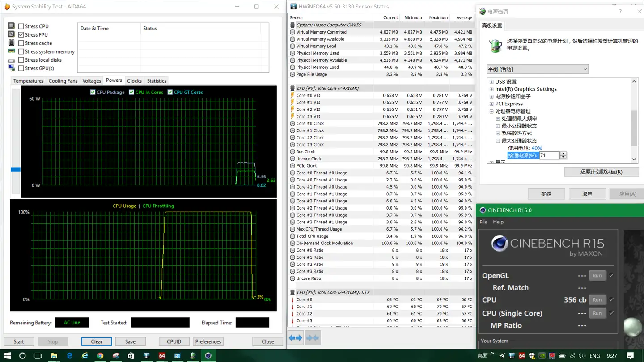Expand the USB 设置 tree node

491,82
